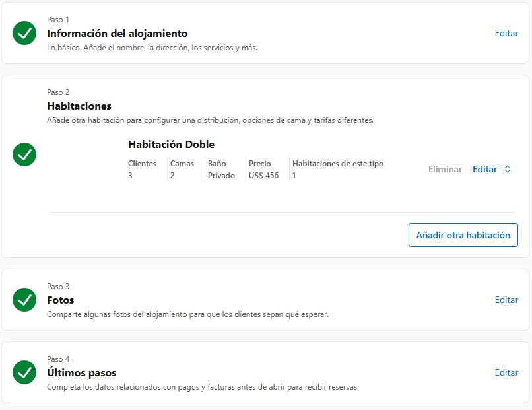Click the 'Completa los datos relacionados' description
Viewport: 532px width, 410px height.
(203, 387)
